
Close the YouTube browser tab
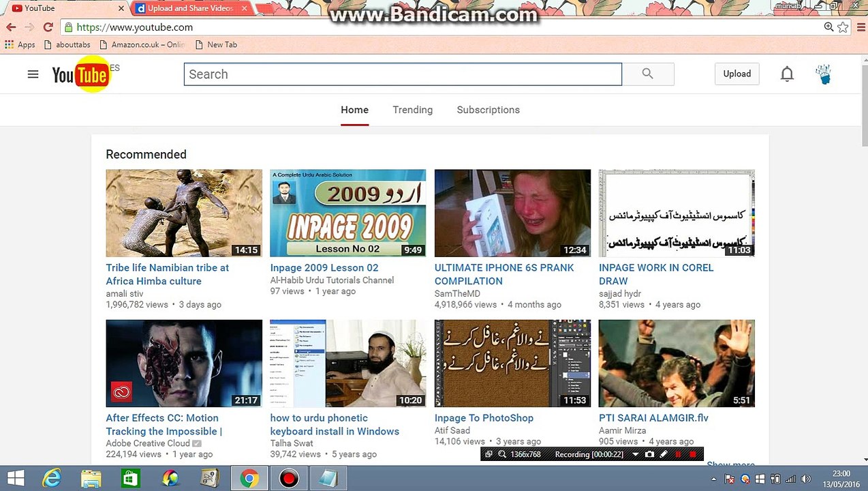[x=121, y=8]
